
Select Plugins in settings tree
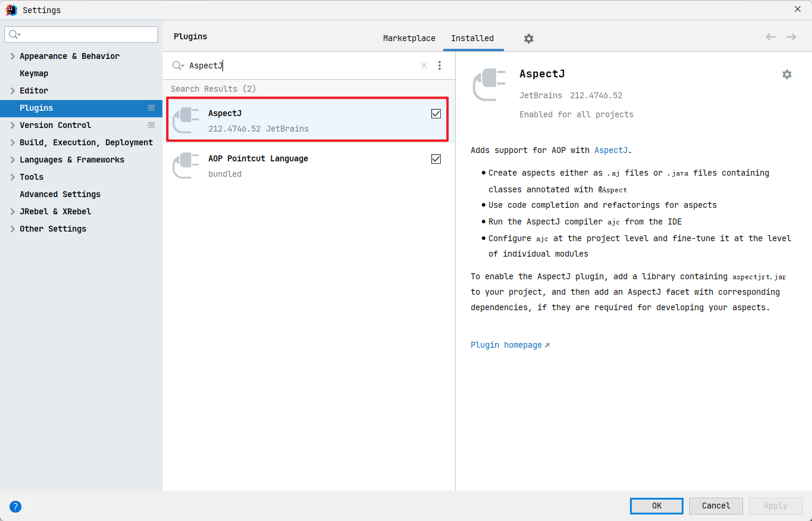[x=81, y=108]
